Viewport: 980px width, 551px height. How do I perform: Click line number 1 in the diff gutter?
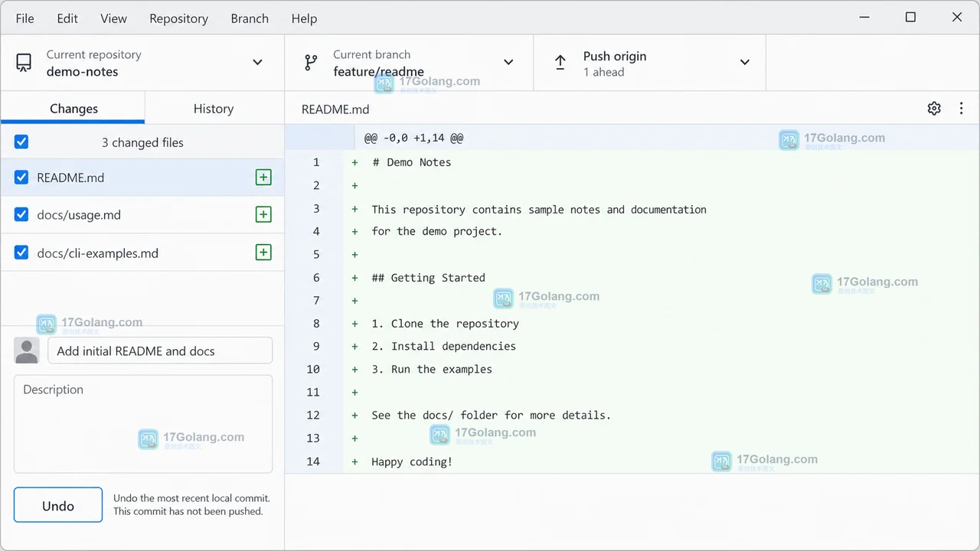pos(316,162)
